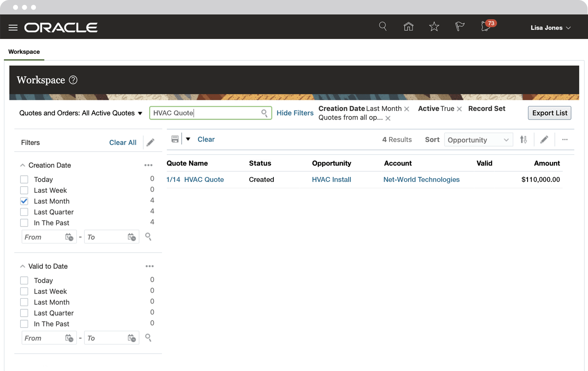The width and height of the screenshot is (588, 371).
Task: Open notifications bell with 73 badge
Action: [x=486, y=27]
